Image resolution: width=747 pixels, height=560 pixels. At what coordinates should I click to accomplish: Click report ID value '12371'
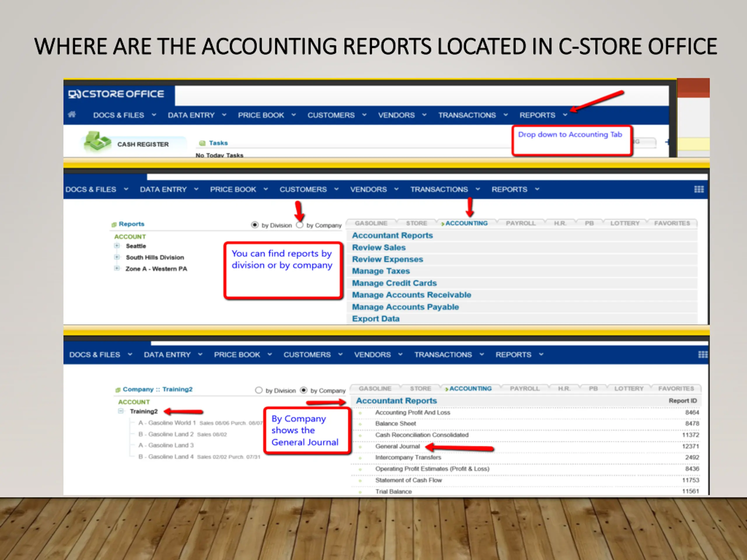[690, 446]
